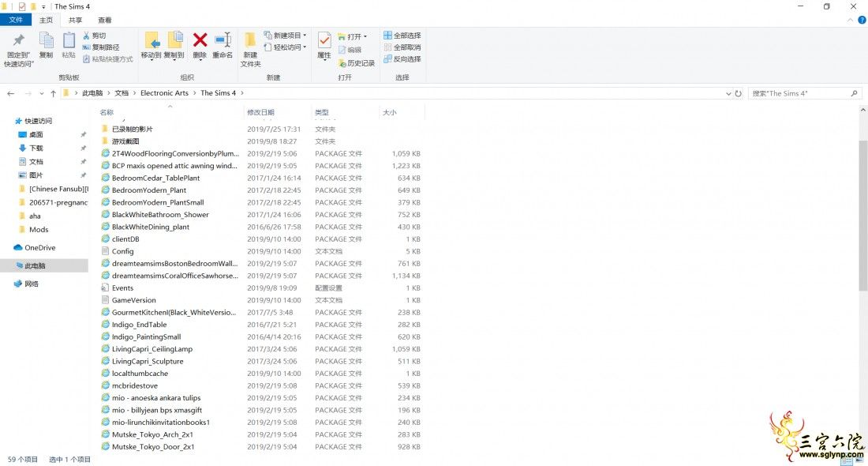Open the Copy to (复制到) menu
Image resolution: width=868 pixels, height=466 pixels.
[x=174, y=45]
